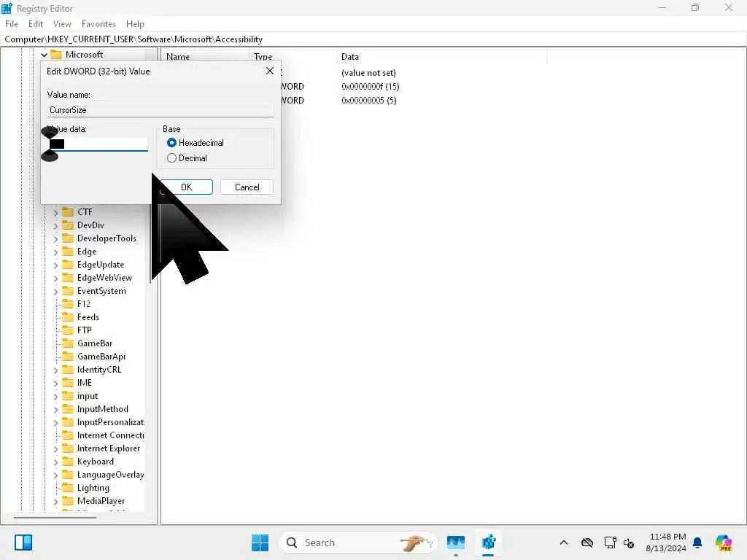
Task: Click the Data column header
Action: click(x=349, y=57)
